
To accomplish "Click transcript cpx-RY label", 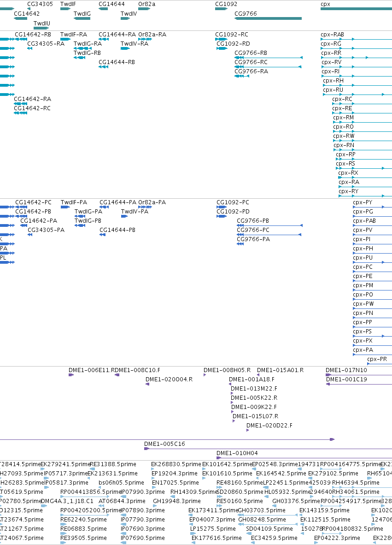I will (x=348, y=191).
